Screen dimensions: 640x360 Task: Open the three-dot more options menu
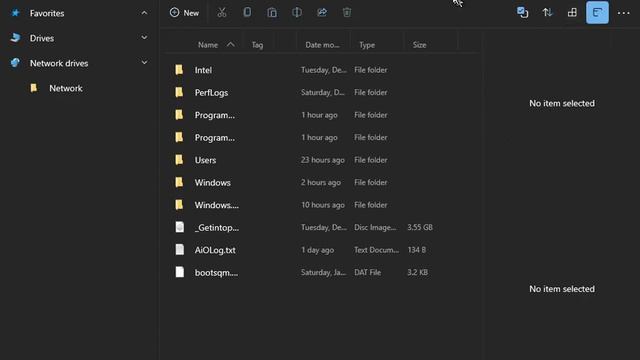(623, 13)
